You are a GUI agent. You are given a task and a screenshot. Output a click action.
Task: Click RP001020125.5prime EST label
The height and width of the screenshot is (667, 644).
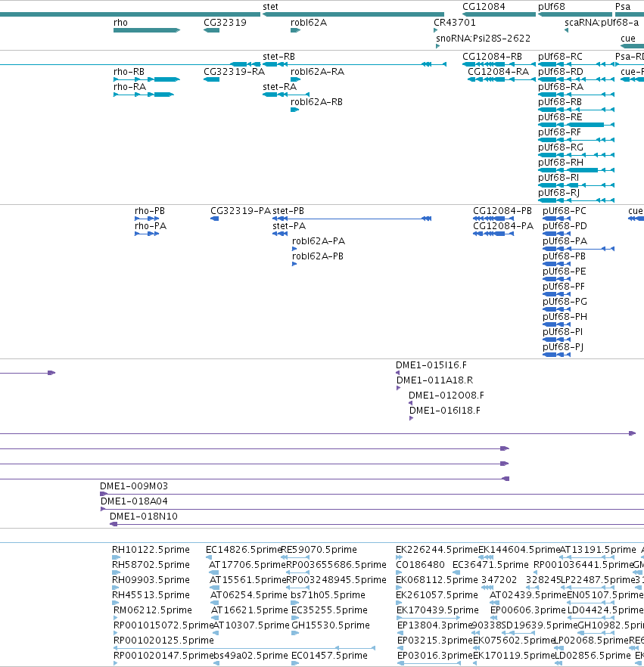pyautogui.click(x=163, y=641)
